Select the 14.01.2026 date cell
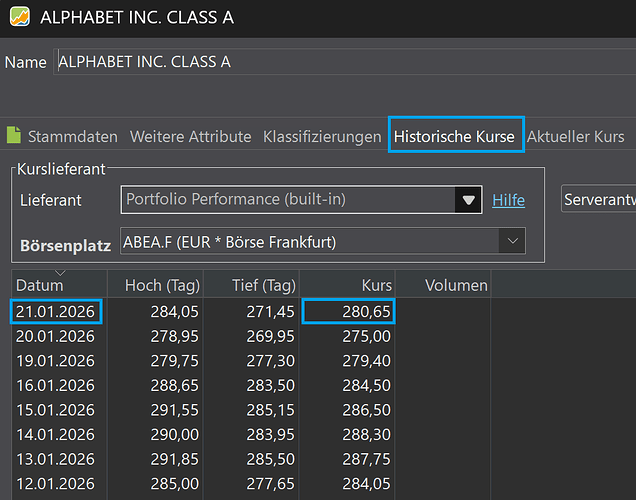Image resolution: width=636 pixels, height=500 pixels. coord(56,434)
